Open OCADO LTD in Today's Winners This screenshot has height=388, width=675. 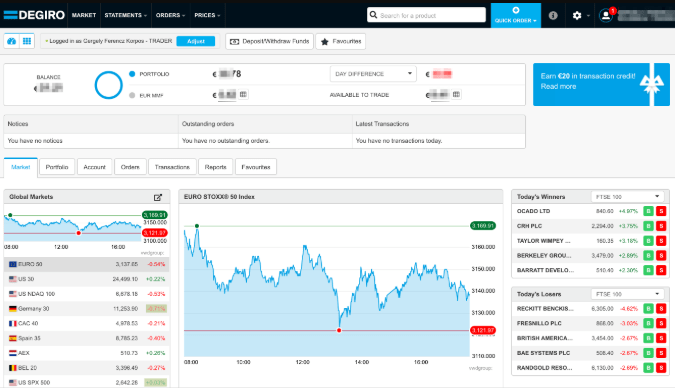534,211
